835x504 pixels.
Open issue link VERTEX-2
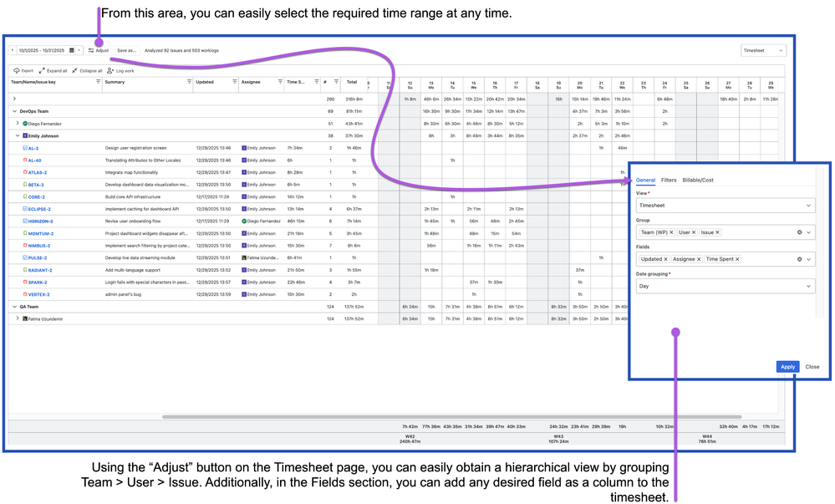[x=39, y=294]
